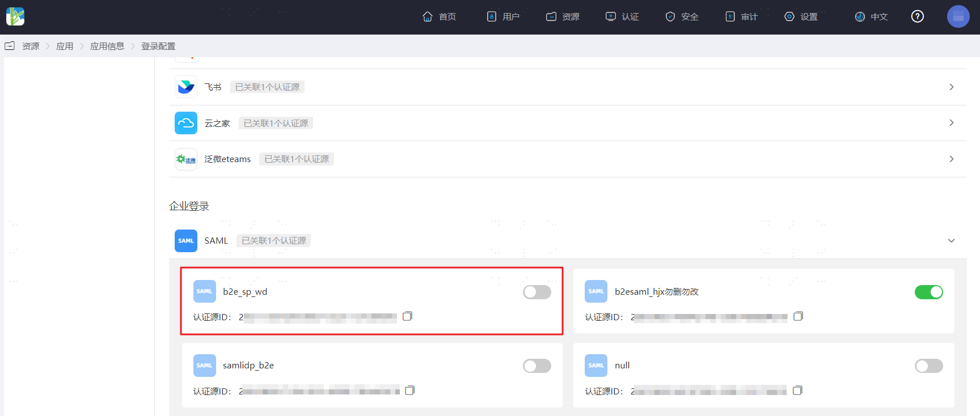Viewport: 980px width, 416px height.
Task: Open the 审计 audit menu
Action: pyautogui.click(x=741, y=16)
